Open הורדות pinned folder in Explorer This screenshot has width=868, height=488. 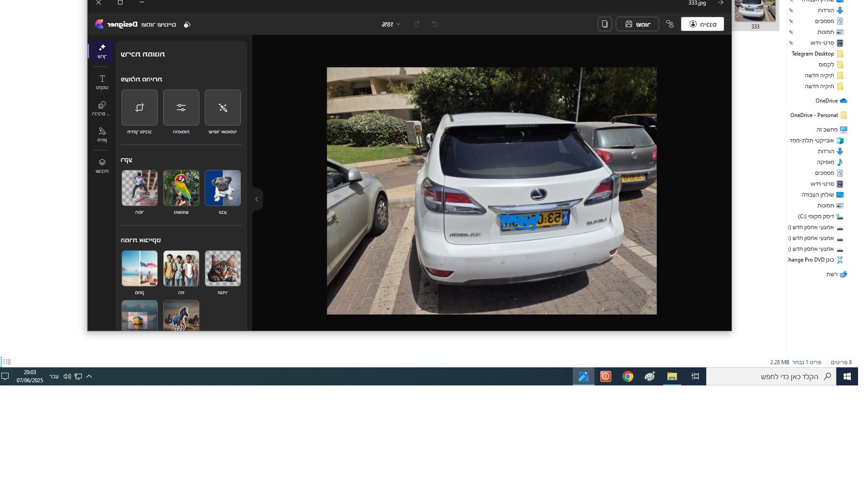[x=830, y=10]
